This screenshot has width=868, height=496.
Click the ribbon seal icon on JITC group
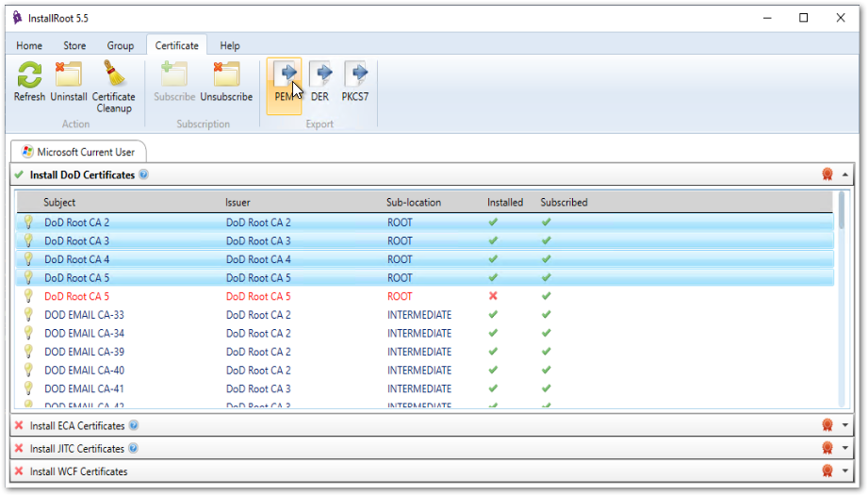click(827, 448)
